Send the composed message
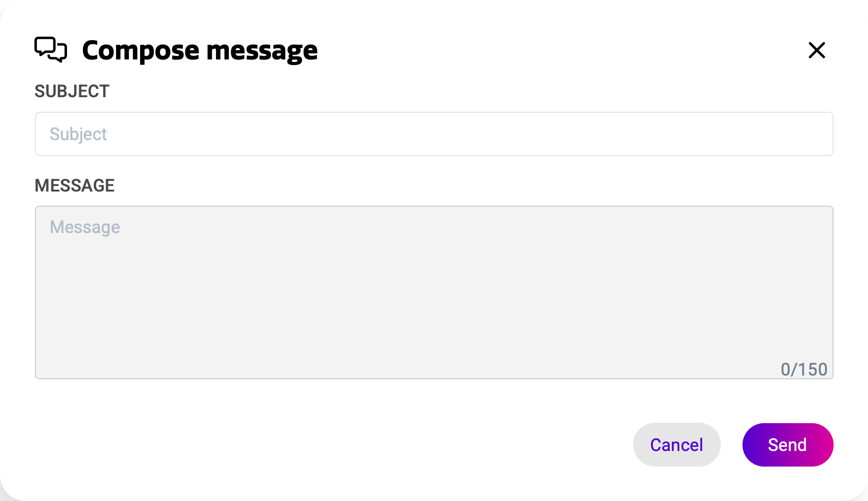 787,445
